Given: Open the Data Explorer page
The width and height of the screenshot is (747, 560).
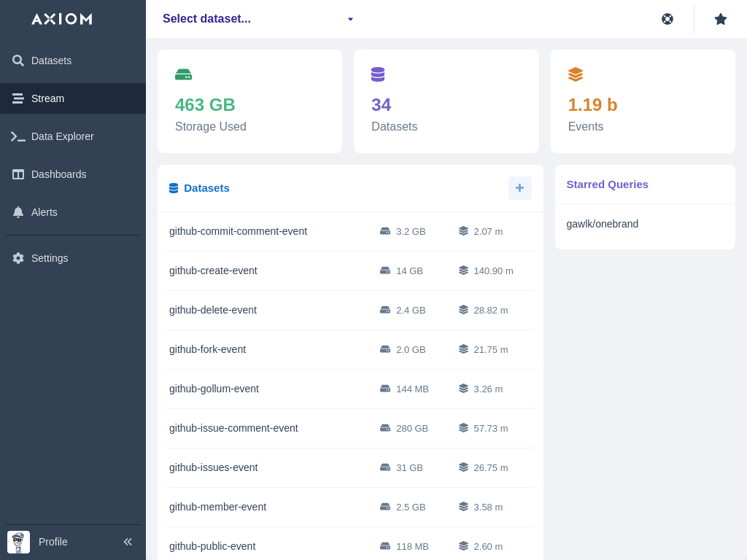Looking at the screenshot, I should pos(62,136).
